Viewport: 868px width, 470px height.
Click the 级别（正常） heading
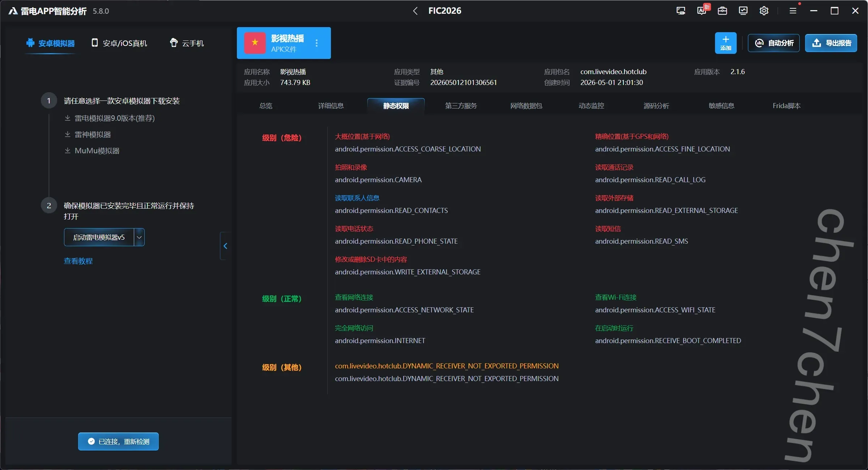[x=282, y=299]
